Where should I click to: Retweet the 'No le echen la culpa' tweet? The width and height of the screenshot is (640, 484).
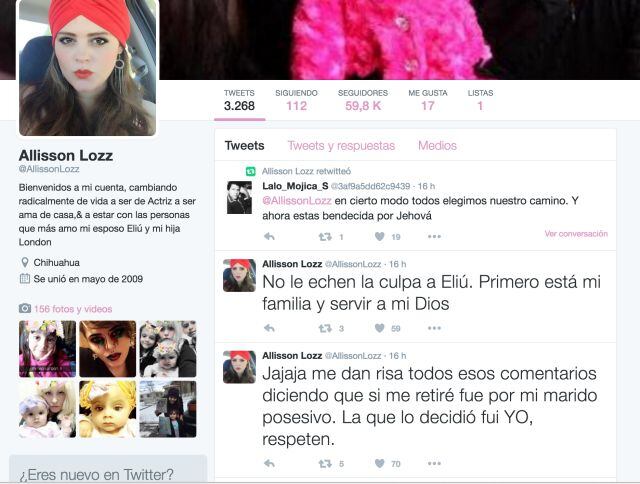(x=325, y=328)
